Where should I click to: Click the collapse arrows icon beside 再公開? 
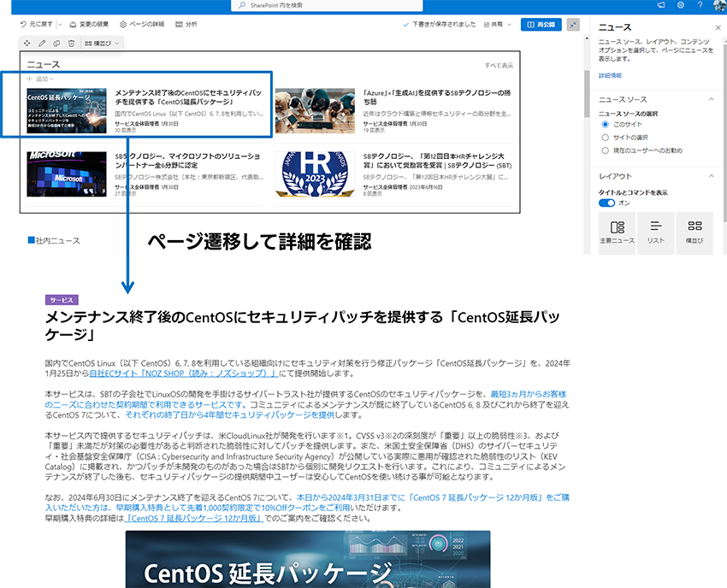(574, 25)
